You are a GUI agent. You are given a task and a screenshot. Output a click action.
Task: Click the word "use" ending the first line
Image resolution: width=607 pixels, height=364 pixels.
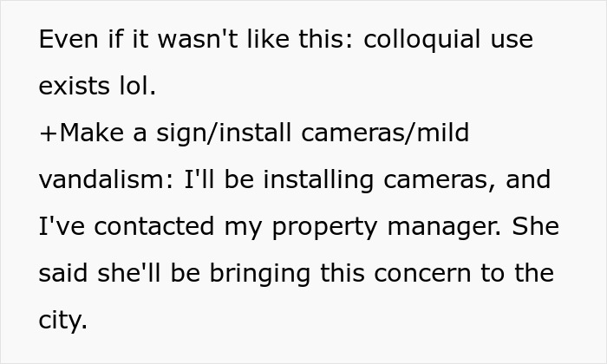click(511, 40)
